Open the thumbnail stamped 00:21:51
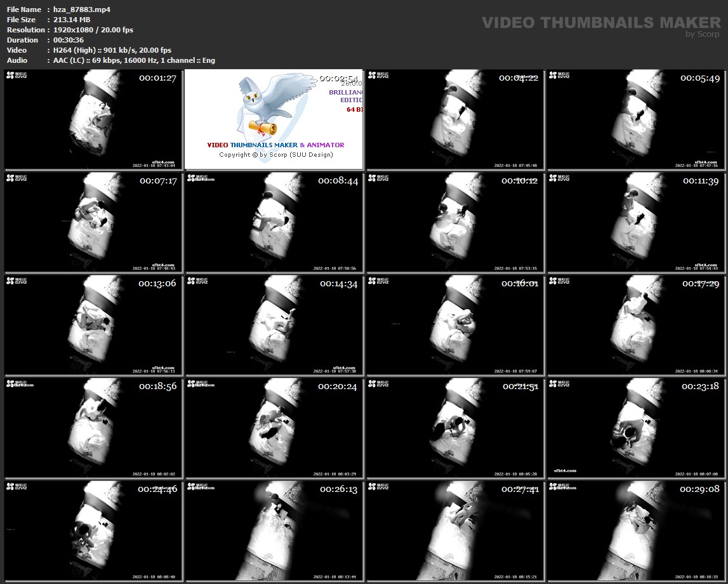 [x=455, y=428]
